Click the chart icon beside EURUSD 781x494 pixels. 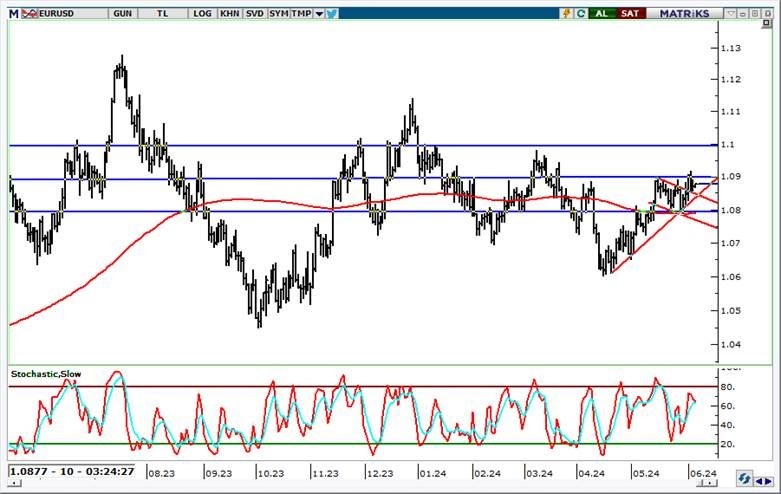tap(31, 13)
